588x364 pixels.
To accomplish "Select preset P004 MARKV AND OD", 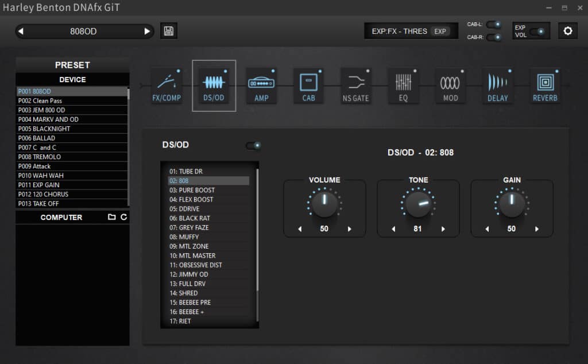I will click(72, 119).
